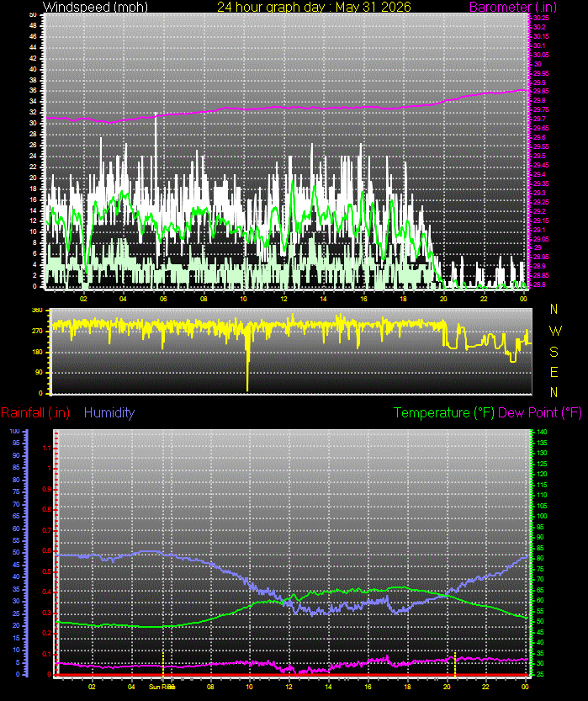Click "270" on the wind direction axis
This screenshot has width=588, height=701.
38,332
